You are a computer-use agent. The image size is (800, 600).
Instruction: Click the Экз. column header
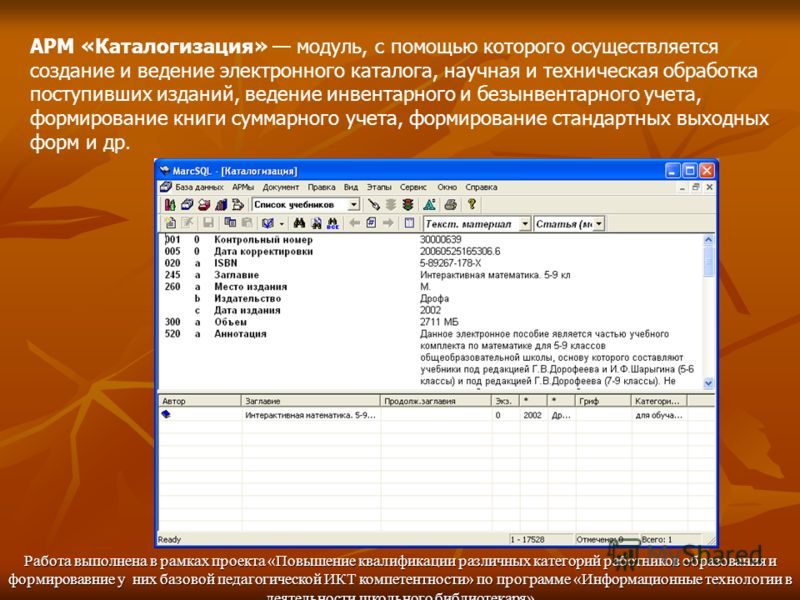pyautogui.click(x=506, y=401)
